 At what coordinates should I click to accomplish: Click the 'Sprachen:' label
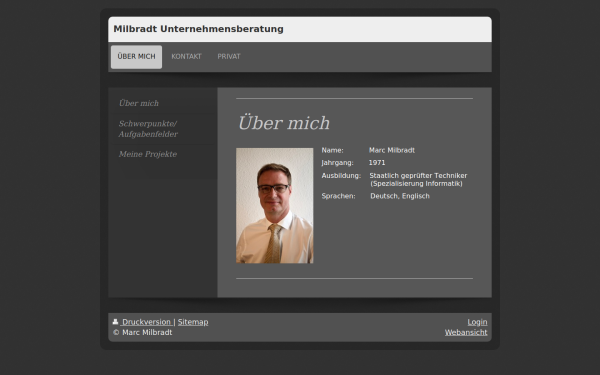pos(338,196)
